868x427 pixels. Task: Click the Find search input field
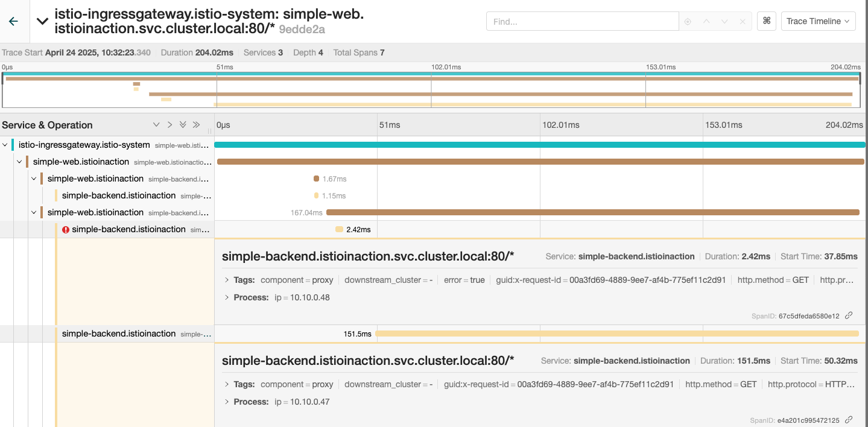(583, 21)
